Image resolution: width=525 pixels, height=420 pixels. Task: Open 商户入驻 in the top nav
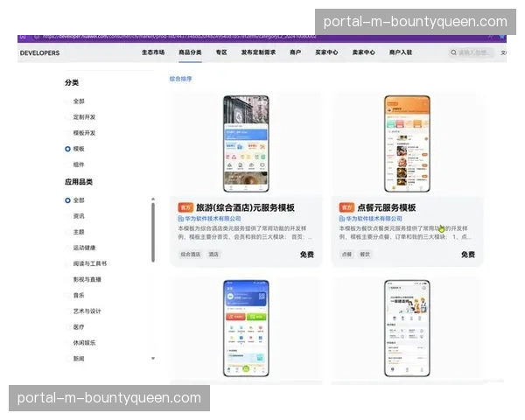tap(401, 52)
